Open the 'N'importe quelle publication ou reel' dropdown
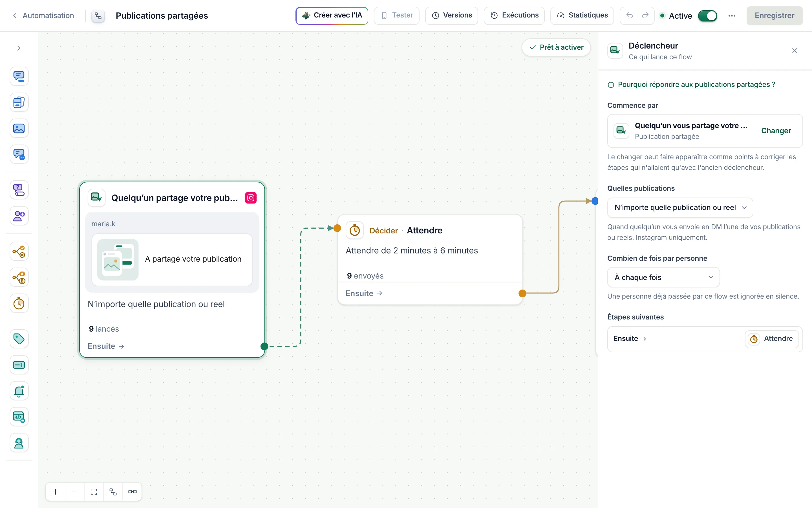The image size is (812, 508). (x=680, y=208)
